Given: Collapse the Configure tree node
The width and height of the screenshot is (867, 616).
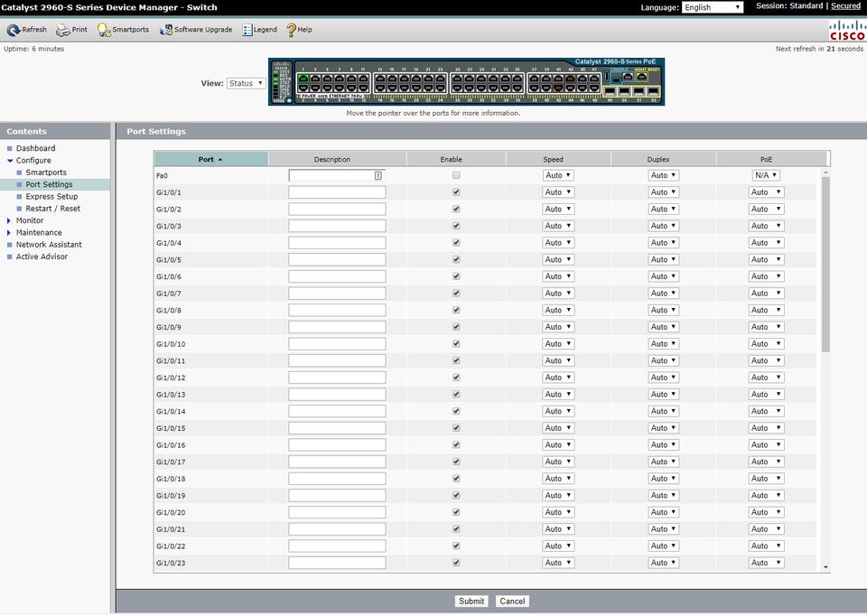Looking at the screenshot, I should coord(9,161).
